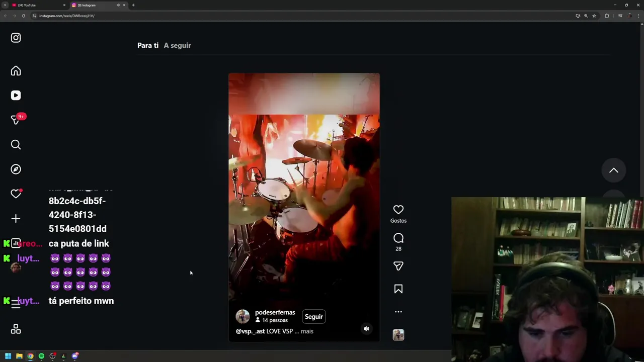Go to Instagram Home feed icon
The height and width of the screenshot is (362, 644).
point(16,71)
